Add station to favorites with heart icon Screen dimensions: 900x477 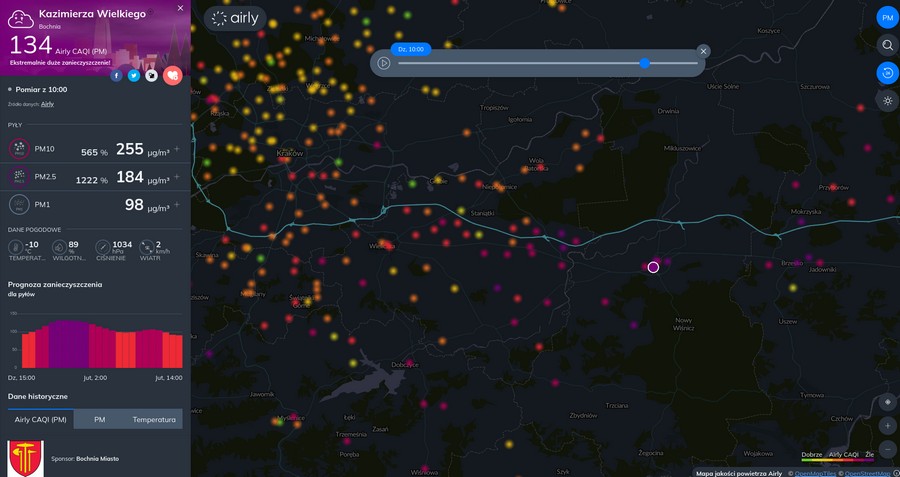pyautogui.click(x=173, y=75)
